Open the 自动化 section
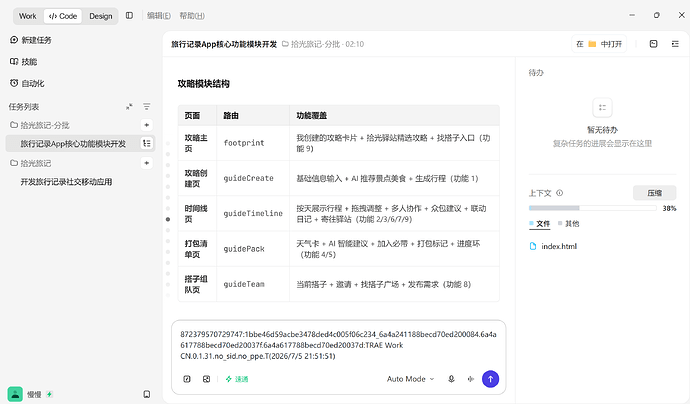 pyautogui.click(x=27, y=83)
